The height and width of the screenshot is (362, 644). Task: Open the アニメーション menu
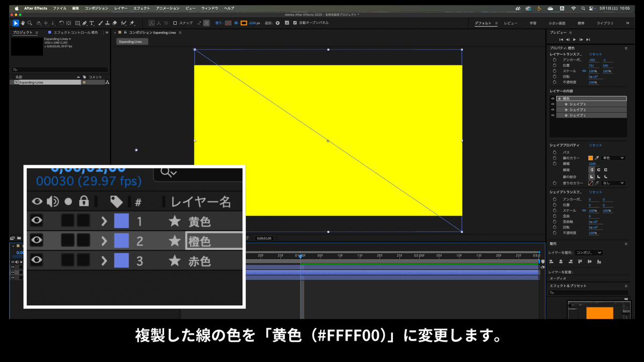168,9
